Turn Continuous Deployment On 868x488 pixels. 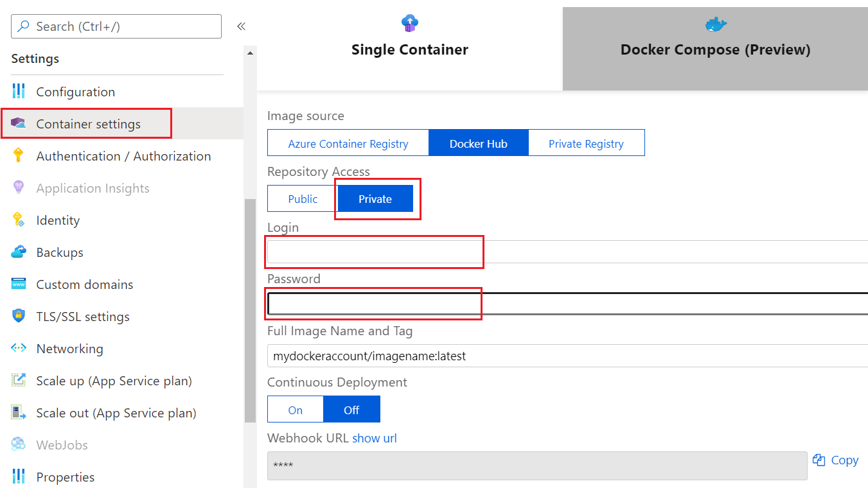click(295, 409)
